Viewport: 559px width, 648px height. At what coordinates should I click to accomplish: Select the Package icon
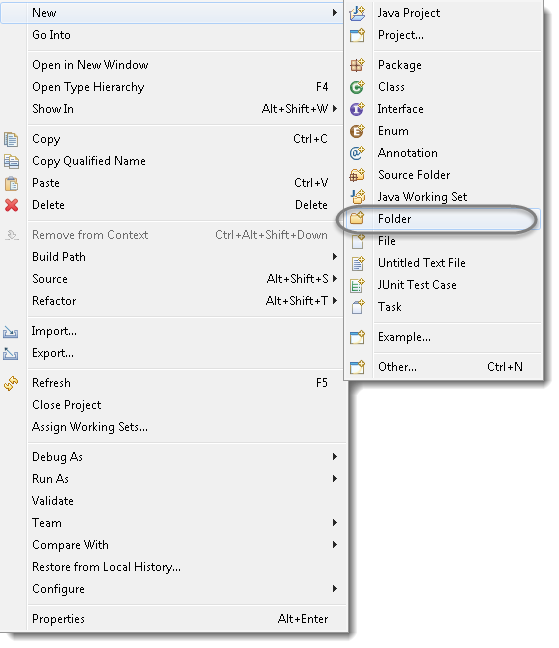pyautogui.click(x=357, y=65)
